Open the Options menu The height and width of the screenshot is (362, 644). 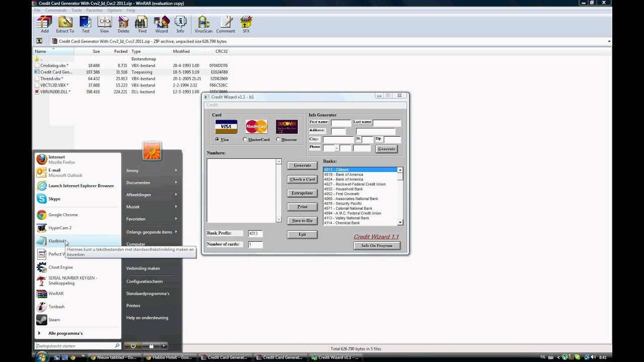(114, 10)
